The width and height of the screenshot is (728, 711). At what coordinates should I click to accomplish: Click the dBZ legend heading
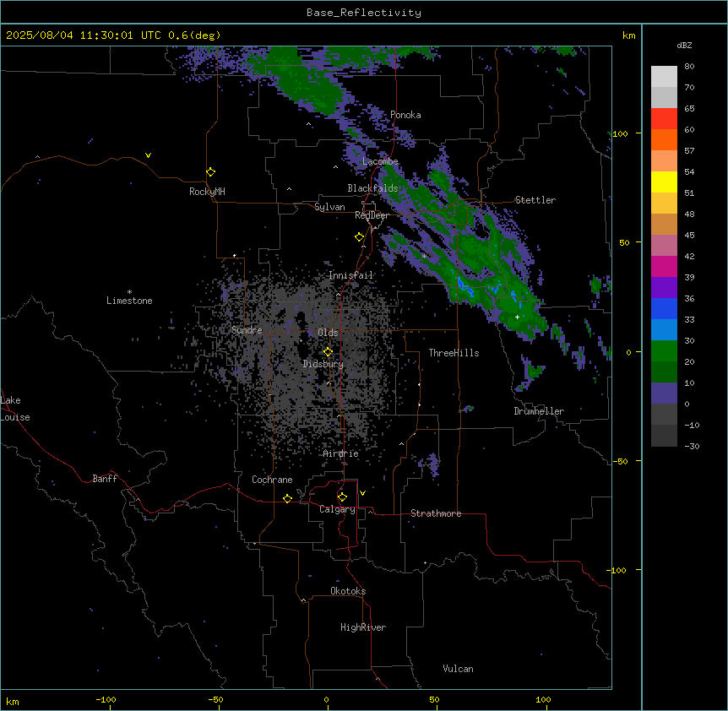coord(684,45)
